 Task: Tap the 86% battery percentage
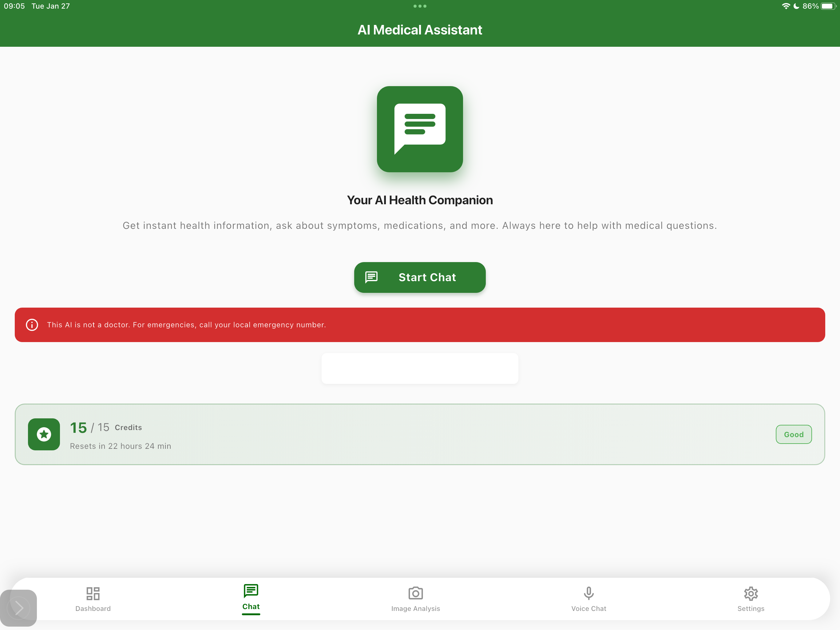[x=810, y=6]
